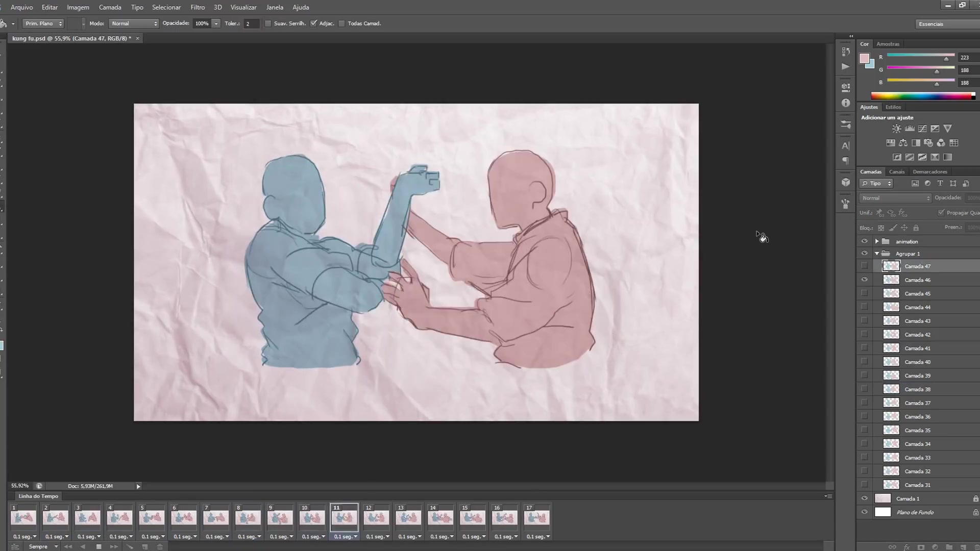Toggle the Adjac. checkbox in the options bar
The height and width of the screenshot is (551, 980).
pos(314,23)
